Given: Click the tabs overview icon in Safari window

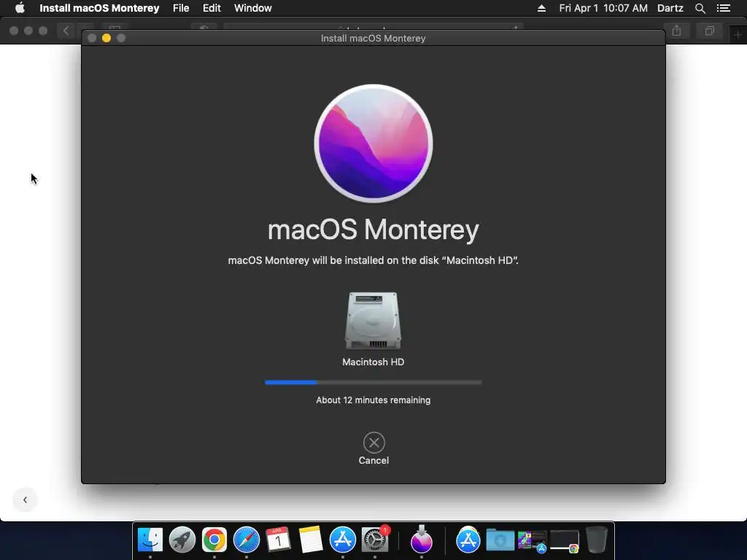Looking at the screenshot, I should click(x=709, y=31).
